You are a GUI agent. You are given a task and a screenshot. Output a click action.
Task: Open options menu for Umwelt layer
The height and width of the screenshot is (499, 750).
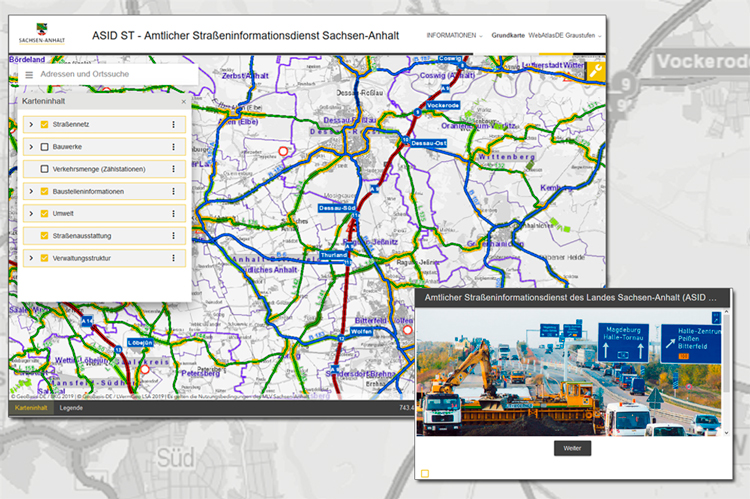click(x=174, y=213)
